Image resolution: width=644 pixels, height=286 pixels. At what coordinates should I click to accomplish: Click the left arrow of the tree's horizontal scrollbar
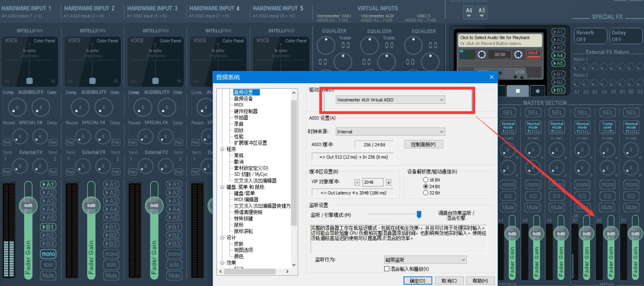pyautogui.click(x=221, y=271)
